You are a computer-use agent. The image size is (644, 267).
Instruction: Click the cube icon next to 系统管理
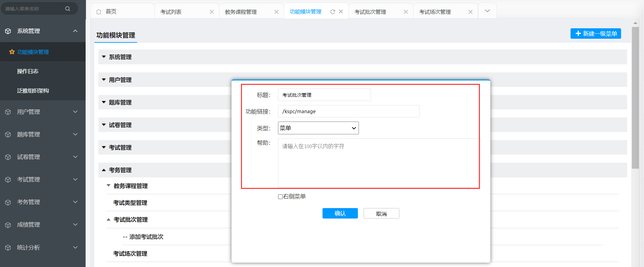(8, 31)
